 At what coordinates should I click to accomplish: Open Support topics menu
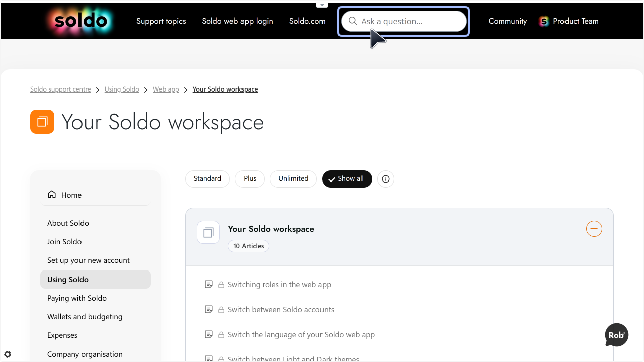click(x=161, y=21)
